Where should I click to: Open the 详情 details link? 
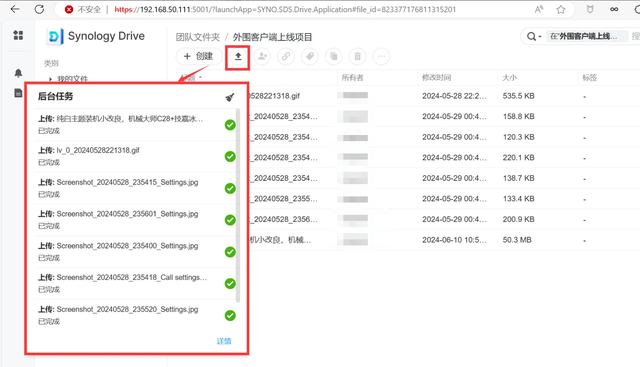[224, 341]
